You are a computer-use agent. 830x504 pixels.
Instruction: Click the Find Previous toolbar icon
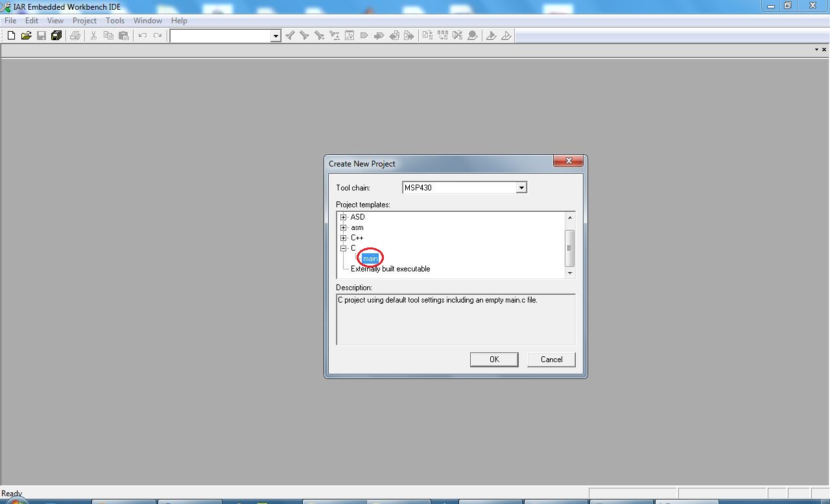pos(290,36)
